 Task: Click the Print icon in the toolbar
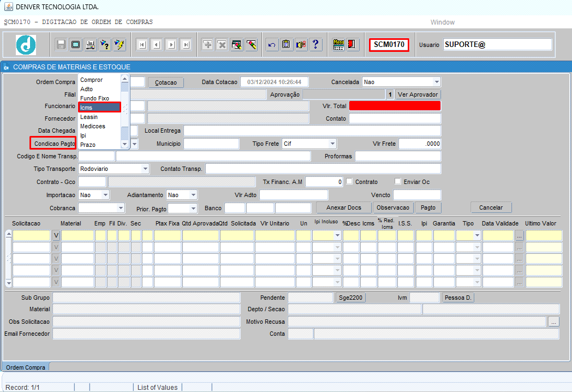point(90,45)
